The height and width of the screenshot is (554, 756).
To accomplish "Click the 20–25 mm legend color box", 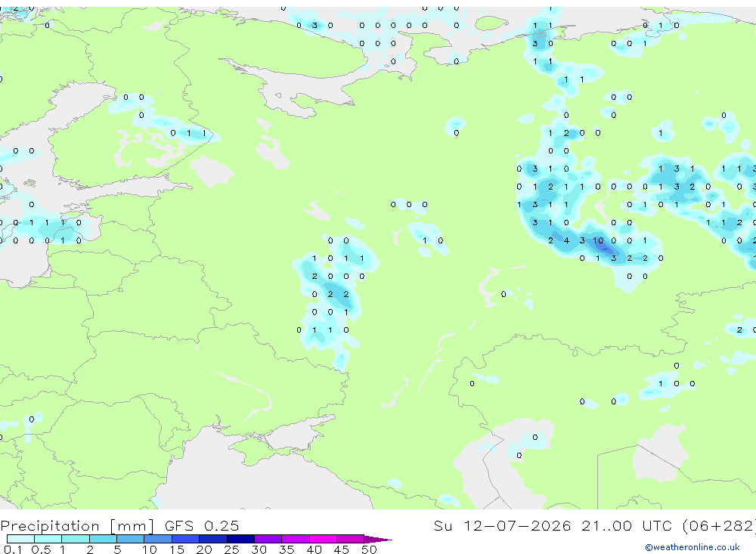I will click(x=212, y=539).
